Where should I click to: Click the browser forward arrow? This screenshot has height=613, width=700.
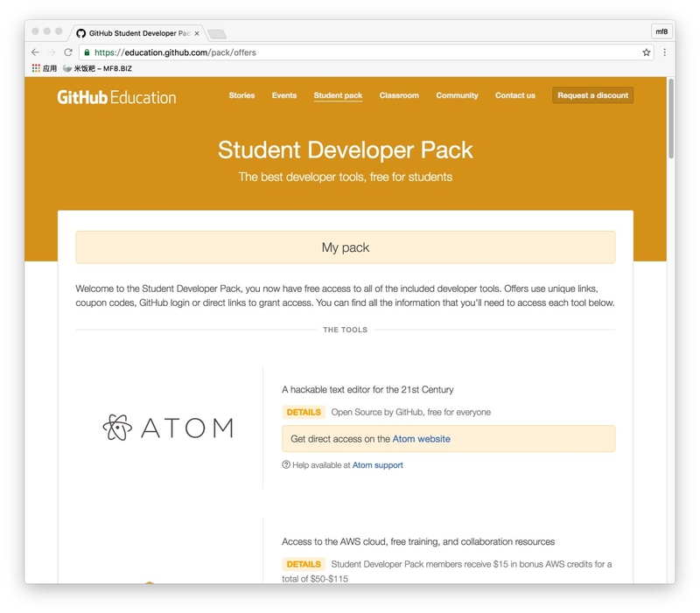coord(52,52)
